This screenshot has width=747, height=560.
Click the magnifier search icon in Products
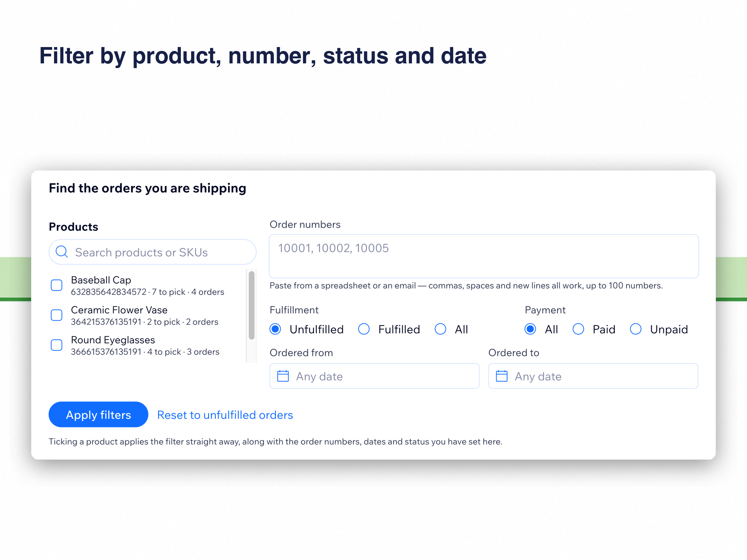click(x=62, y=252)
